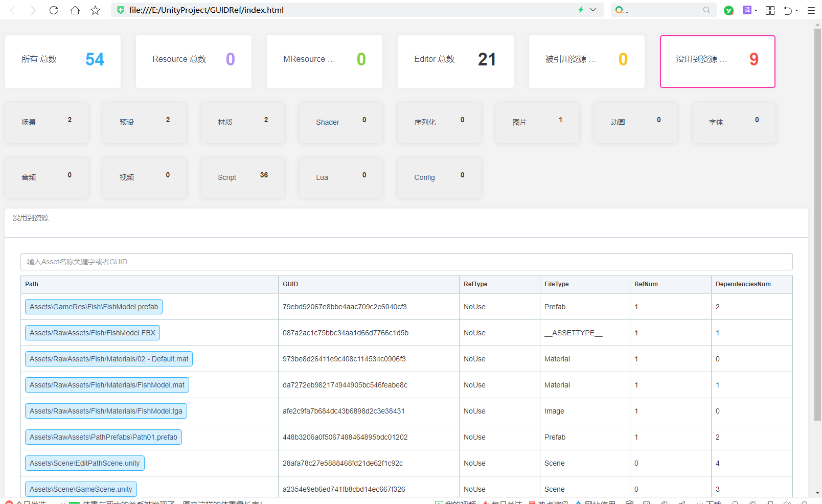This screenshot has width=822, height=504.
Task: Click the GUID column header
Action: tap(369, 284)
